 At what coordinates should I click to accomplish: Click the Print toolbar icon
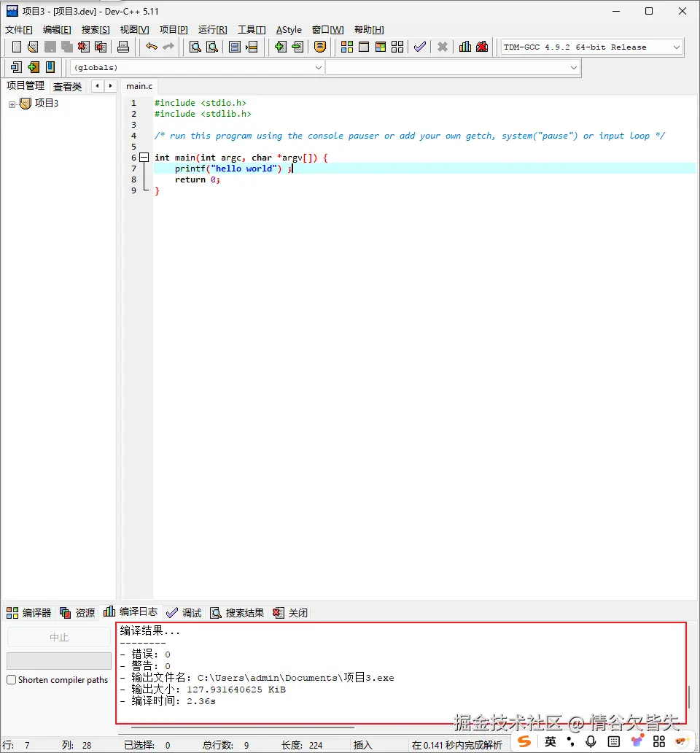point(123,47)
